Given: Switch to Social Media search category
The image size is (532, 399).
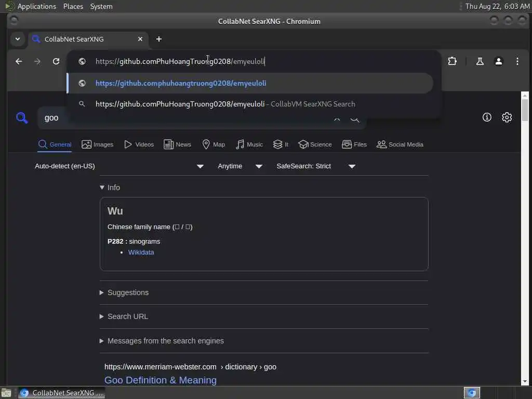Looking at the screenshot, I should click(x=400, y=144).
